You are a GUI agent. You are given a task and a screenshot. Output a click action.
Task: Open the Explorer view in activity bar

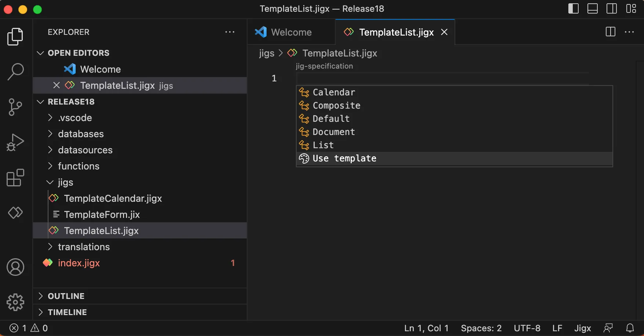pos(15,37)
